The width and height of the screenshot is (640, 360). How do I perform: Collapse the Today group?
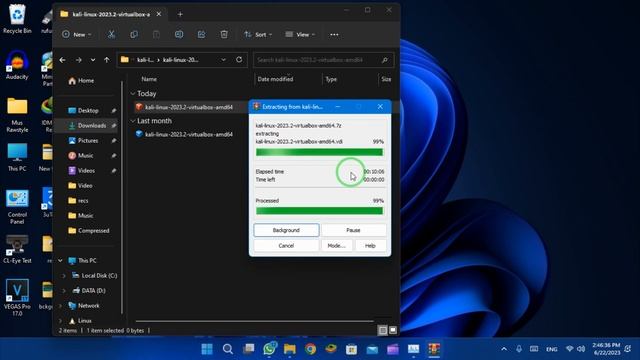pos(133,94)
